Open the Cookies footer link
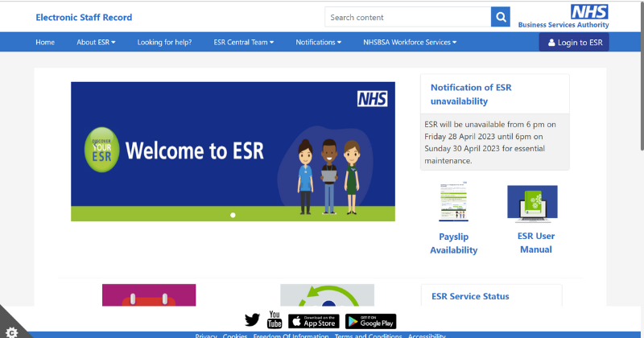This screenshot has height=338, width=644. (235, 335)
